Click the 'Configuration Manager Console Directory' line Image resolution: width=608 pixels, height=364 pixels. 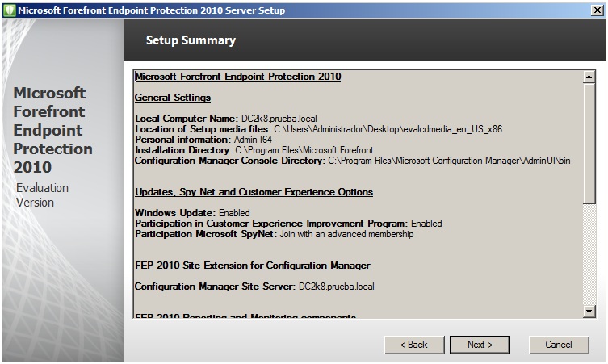click(353, 161)
